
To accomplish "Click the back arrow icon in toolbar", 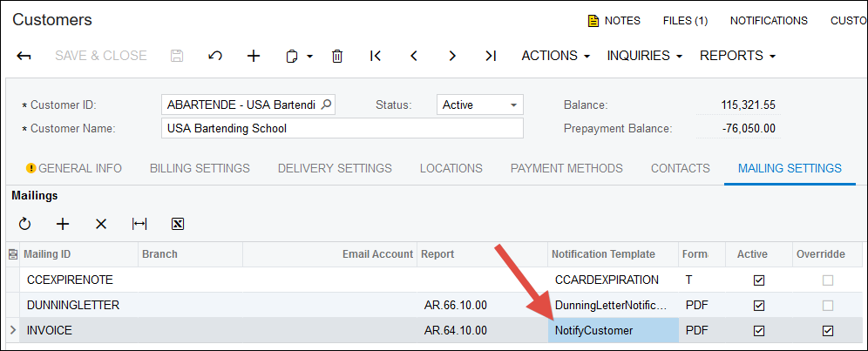I will coord(24,56).
